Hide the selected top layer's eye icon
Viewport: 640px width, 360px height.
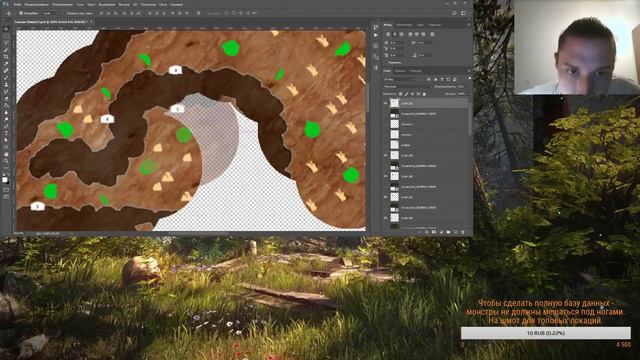(x=385, y=103)
